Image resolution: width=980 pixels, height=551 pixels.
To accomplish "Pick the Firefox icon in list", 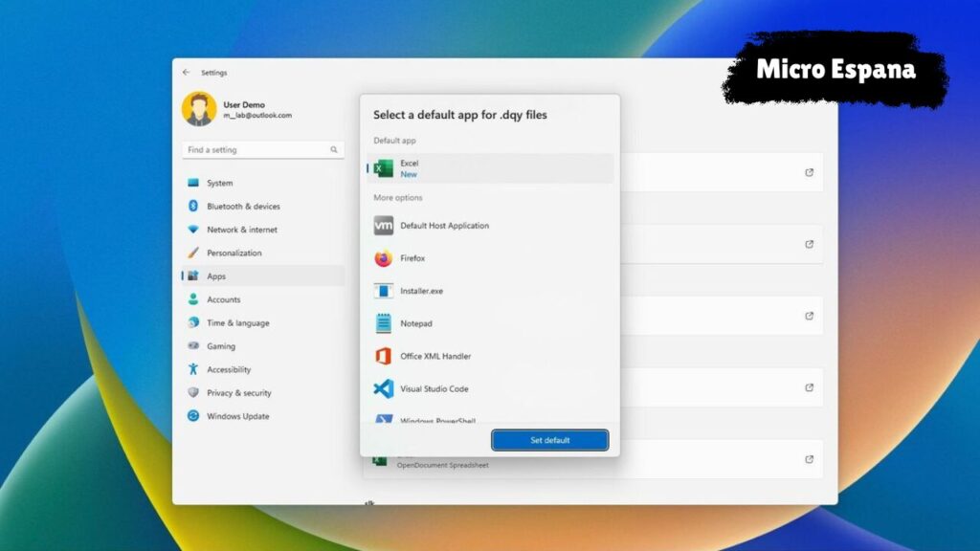I will (384, 258).
